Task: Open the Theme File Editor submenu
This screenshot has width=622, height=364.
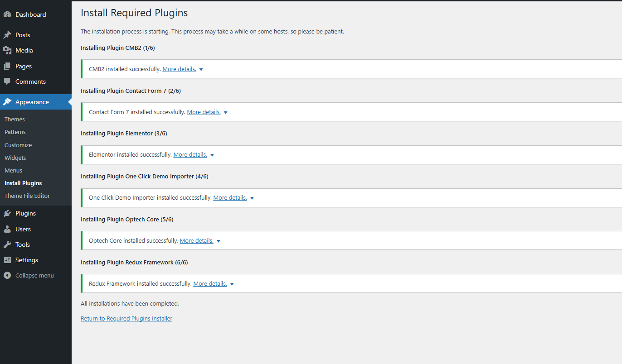Action: pyautogui.click(x=27, y=196)
